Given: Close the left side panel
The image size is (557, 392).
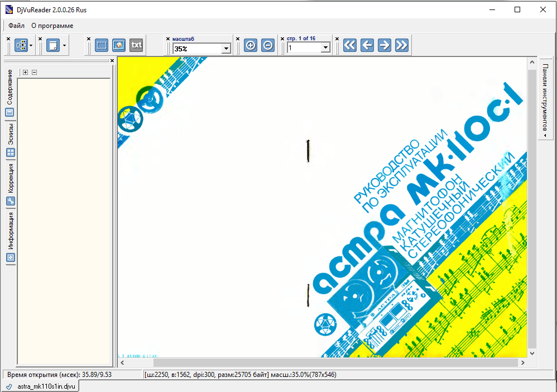Looking at the screenshot, I should pos(112,61).
